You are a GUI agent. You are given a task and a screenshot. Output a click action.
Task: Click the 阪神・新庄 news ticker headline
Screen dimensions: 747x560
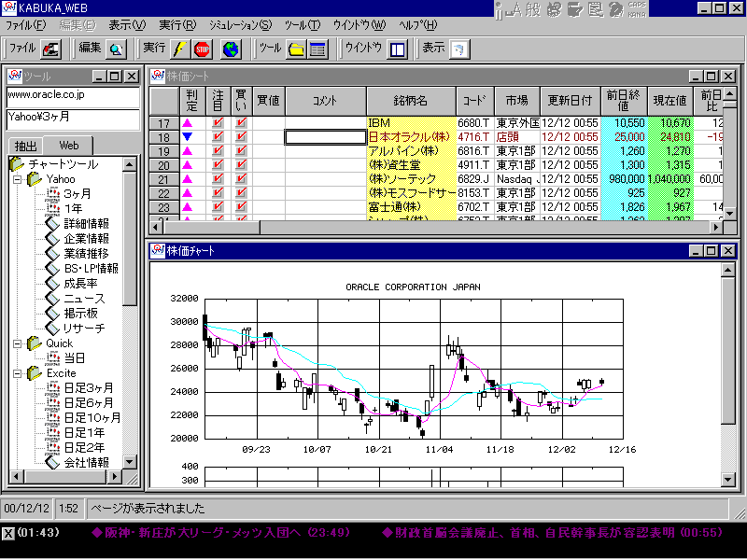tap(220, 532)
